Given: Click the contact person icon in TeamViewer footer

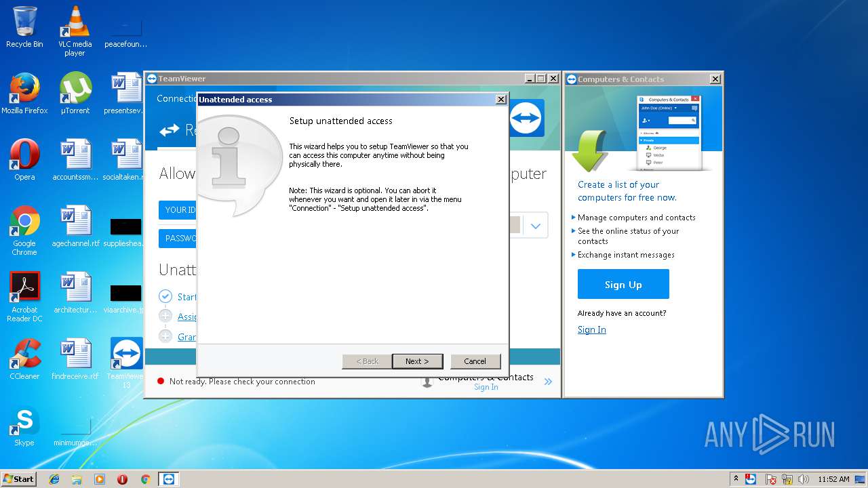Looking at the screenshot, I should tap(427, 382).
